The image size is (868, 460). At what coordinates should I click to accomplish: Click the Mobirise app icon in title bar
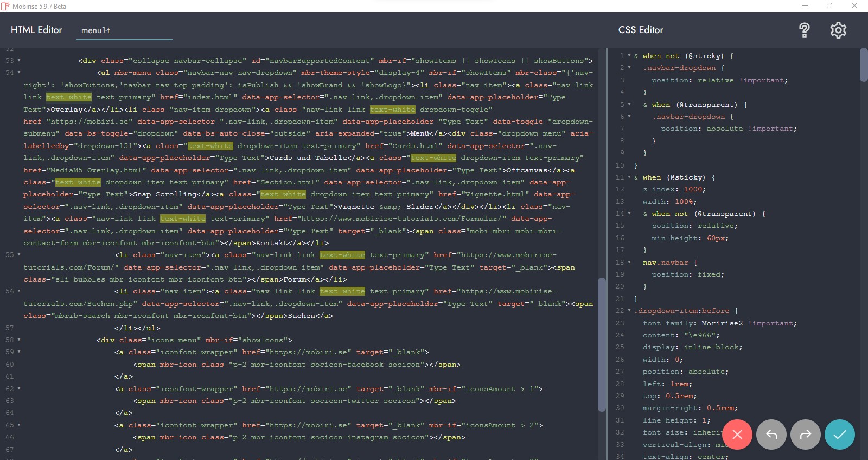click(5, 6)
